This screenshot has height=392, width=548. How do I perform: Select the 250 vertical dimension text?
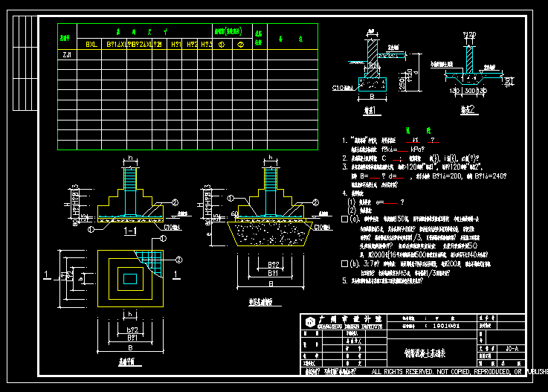[402, 84]
